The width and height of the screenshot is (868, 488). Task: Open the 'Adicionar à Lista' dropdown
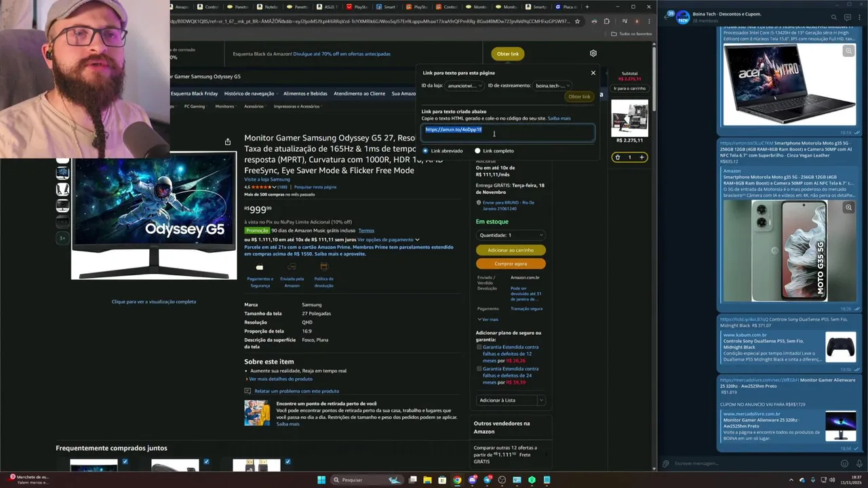pos(541,400)
